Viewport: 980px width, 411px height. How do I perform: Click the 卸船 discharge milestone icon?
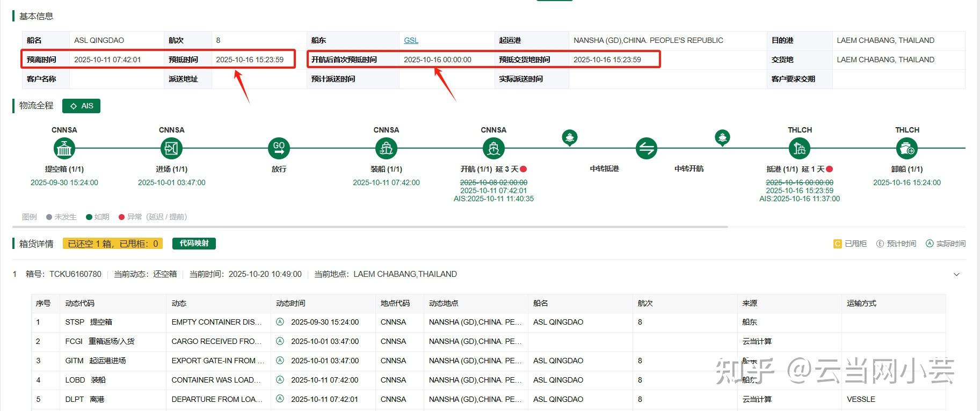coord(907,148)
